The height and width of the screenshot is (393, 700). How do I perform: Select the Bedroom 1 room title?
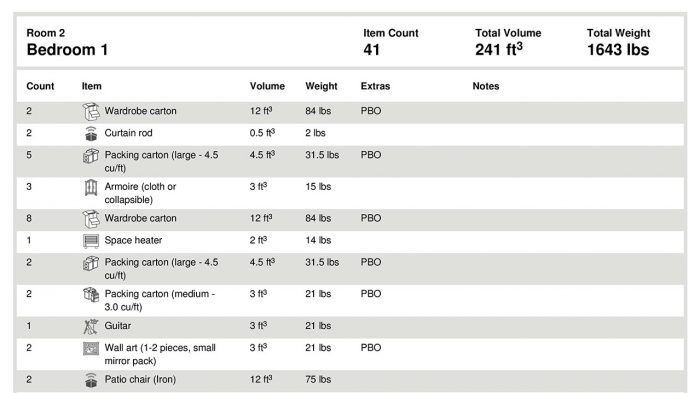(x=67, y=50)
